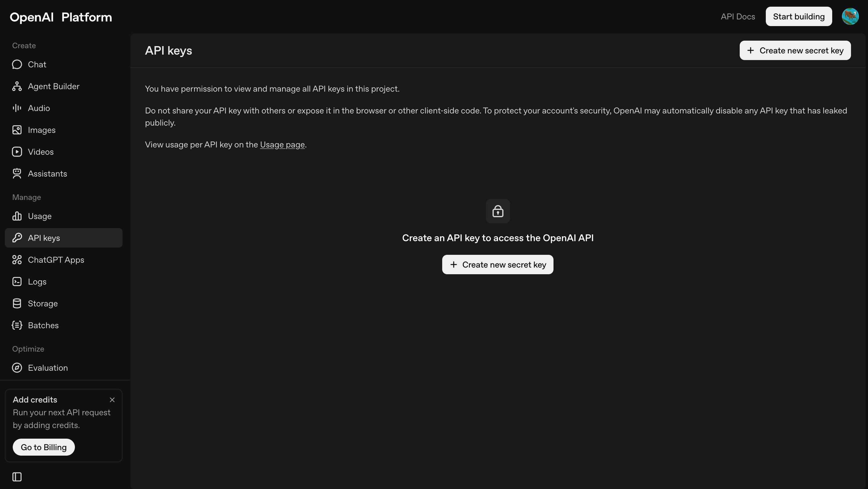Go to Assistants
The image size is (868, 489).
coord(48,173)
